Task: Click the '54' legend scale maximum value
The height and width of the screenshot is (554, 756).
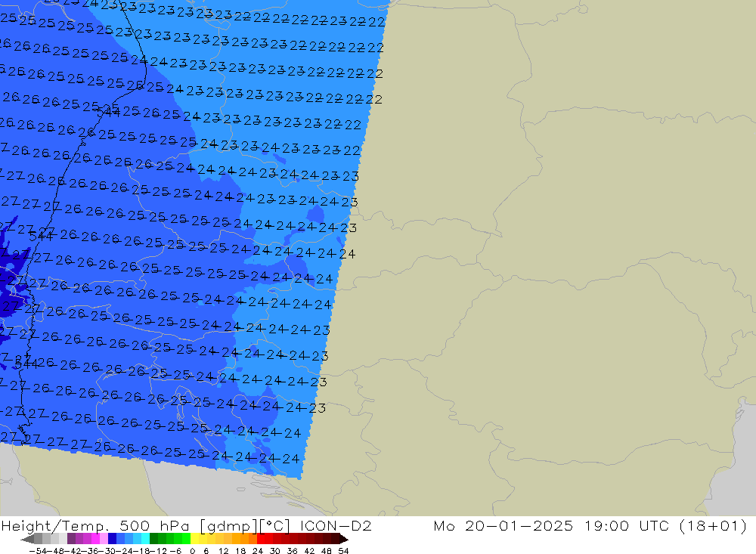Action: 342,551
